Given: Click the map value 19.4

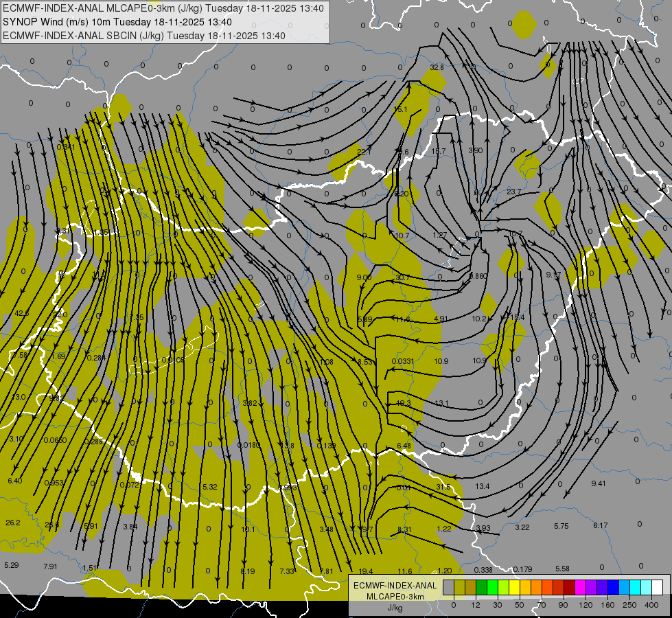Looking at the screenshot, I should [366, 571].
